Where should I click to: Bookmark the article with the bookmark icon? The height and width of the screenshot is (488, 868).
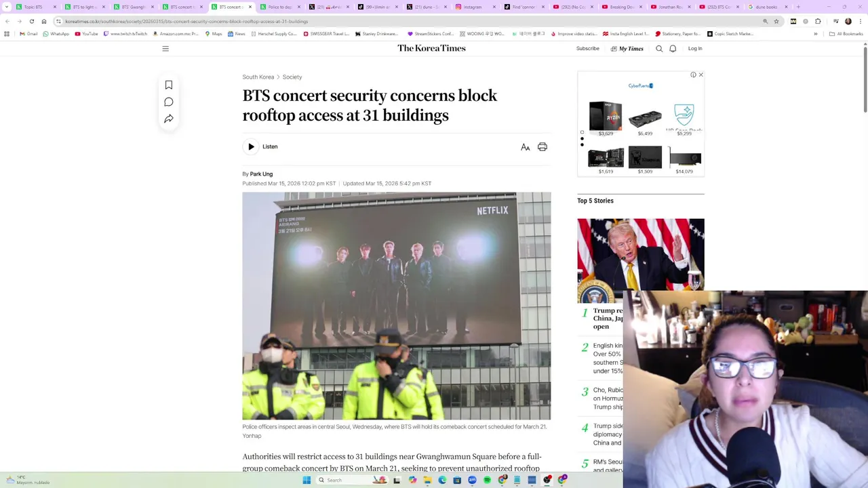coord(169,85)
